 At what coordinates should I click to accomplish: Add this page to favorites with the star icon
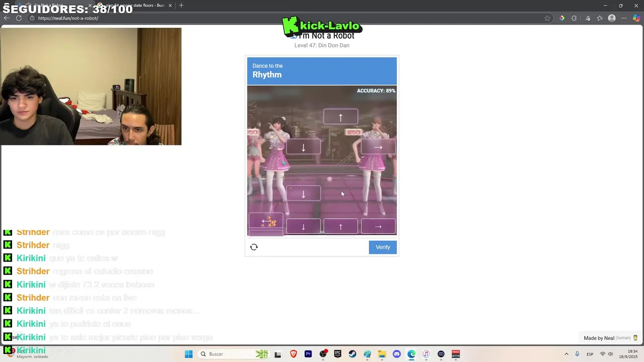(x=547, y=18)
